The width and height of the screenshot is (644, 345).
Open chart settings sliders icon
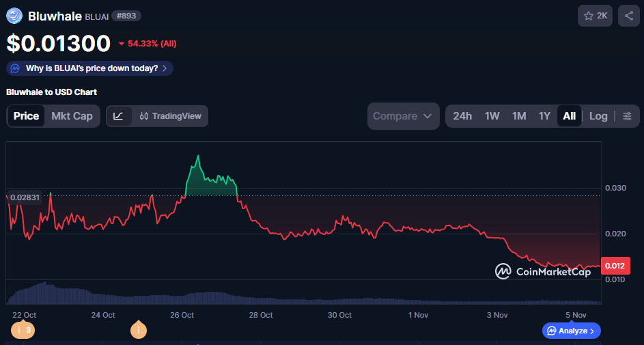click(627, 116)
